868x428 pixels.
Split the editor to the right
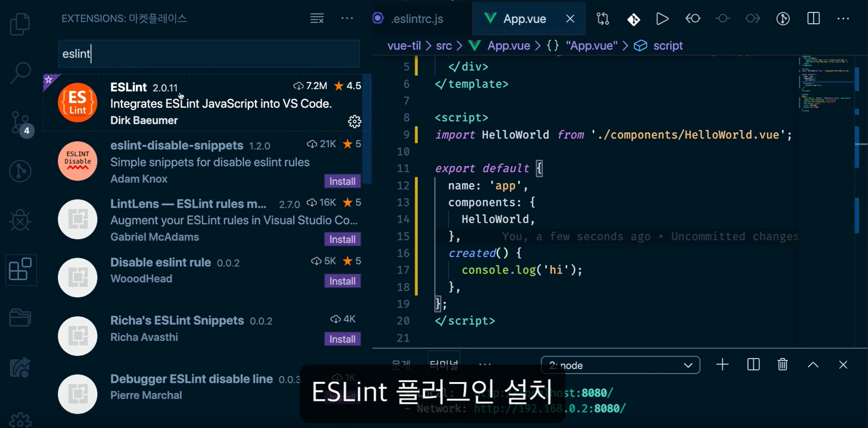click(813, 18)
